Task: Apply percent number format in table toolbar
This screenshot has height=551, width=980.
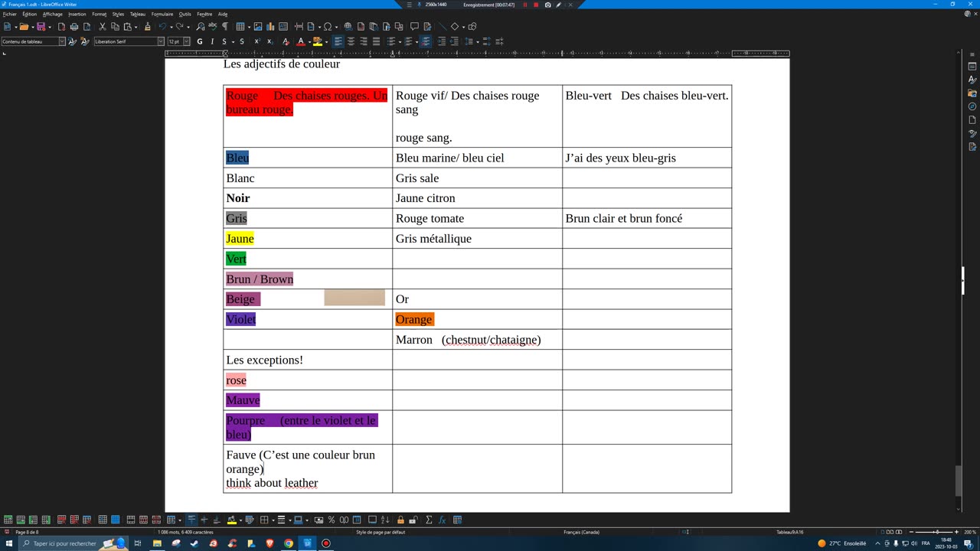Action: click(x=332, y=520)
